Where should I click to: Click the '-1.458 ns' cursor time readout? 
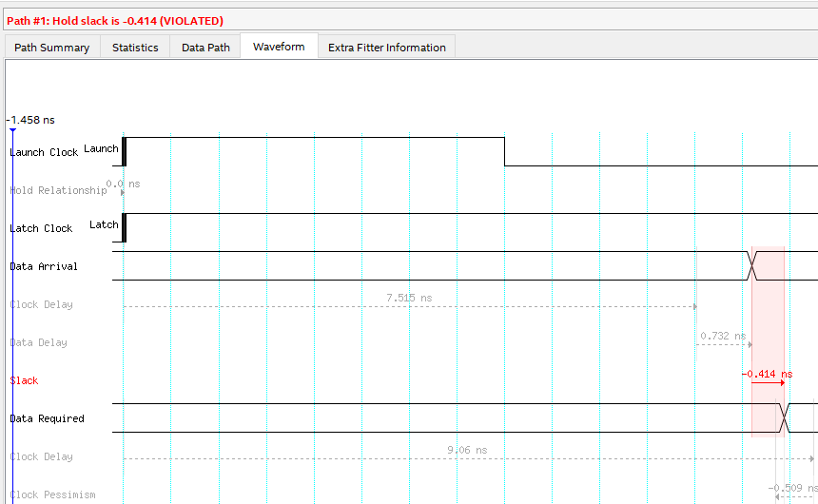pyautogui.click(x=30, y=120)
